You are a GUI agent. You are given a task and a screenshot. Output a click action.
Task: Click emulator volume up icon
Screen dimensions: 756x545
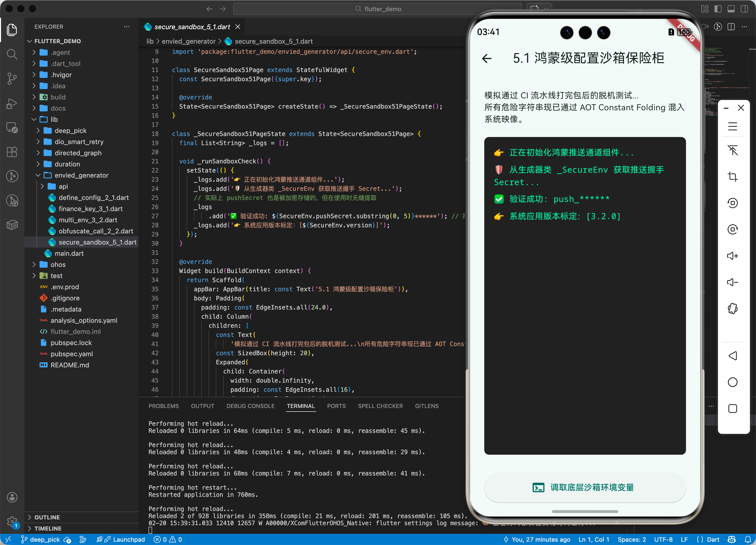click(732, 256)
